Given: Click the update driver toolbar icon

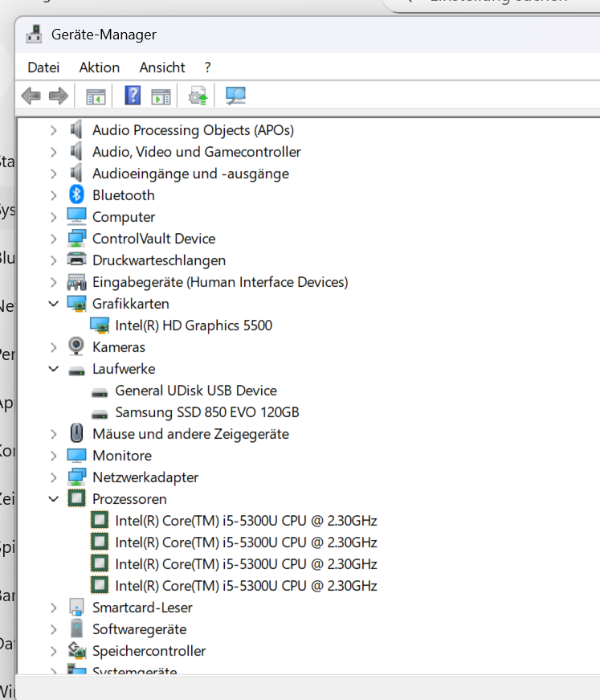Looking at the screenshot, I should click(198, 96).
